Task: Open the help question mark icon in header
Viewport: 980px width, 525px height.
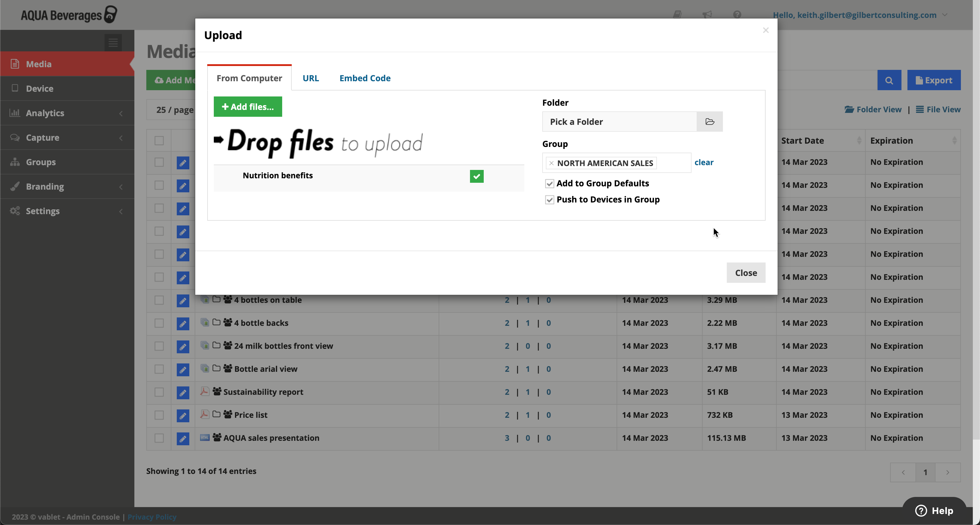Action: pyautogui.click(x=737, y=14)
